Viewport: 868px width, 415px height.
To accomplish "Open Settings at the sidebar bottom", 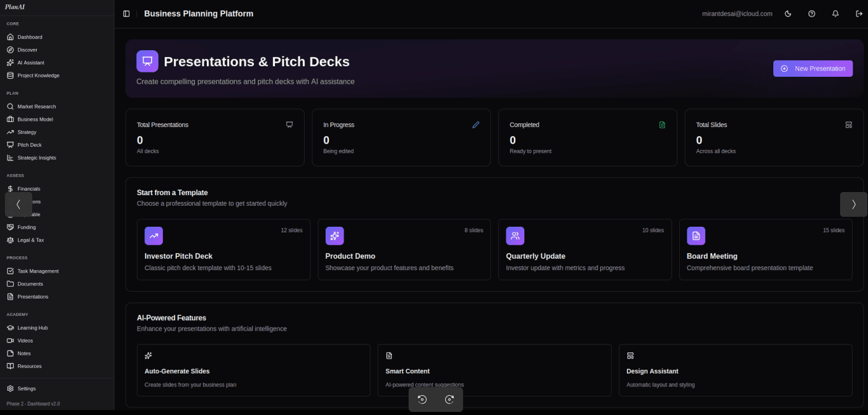I will coord(26,388).
